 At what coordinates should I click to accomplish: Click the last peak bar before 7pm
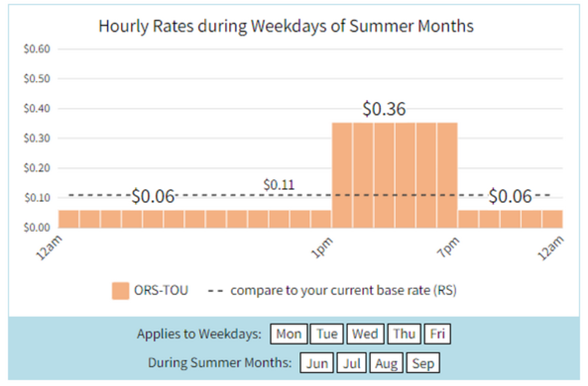[x=447, y=175]
